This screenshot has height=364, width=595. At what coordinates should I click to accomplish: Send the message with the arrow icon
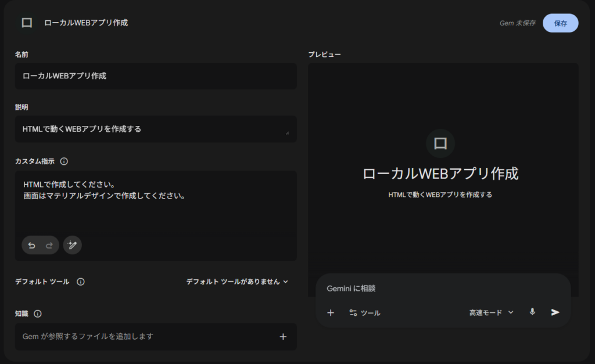point(555,312)
